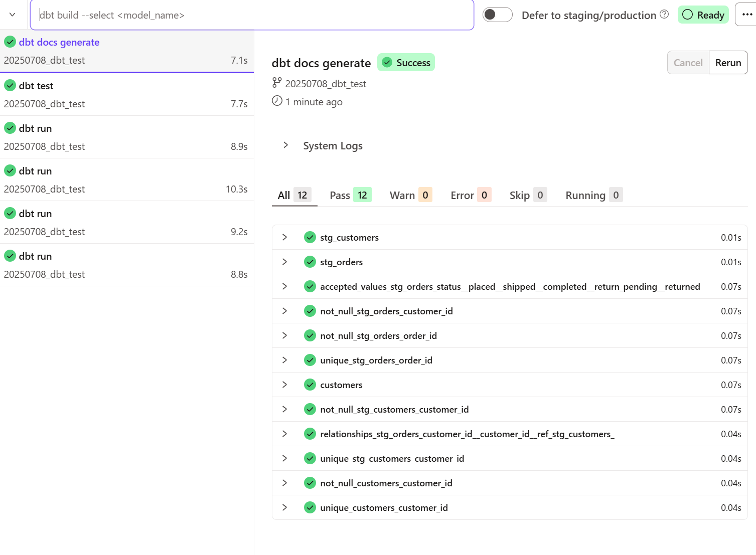The height and width of the screenshot is (555, 756).
Task: Click the 1 minute ago timestamp
Action: 314,102
